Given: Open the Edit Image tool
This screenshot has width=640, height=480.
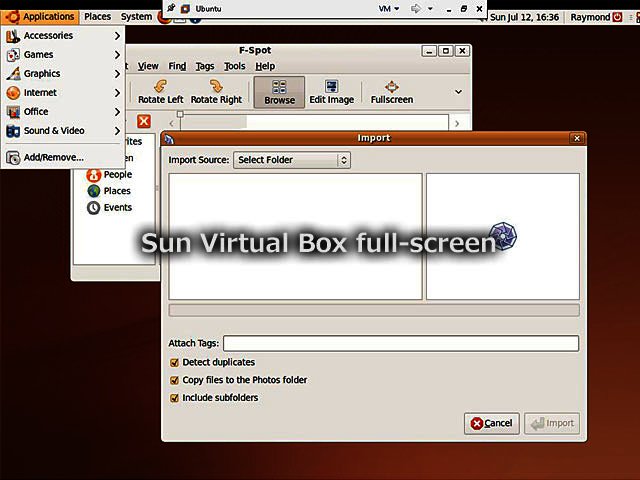Looking at the screenshot, I should [x=331, y=92].
